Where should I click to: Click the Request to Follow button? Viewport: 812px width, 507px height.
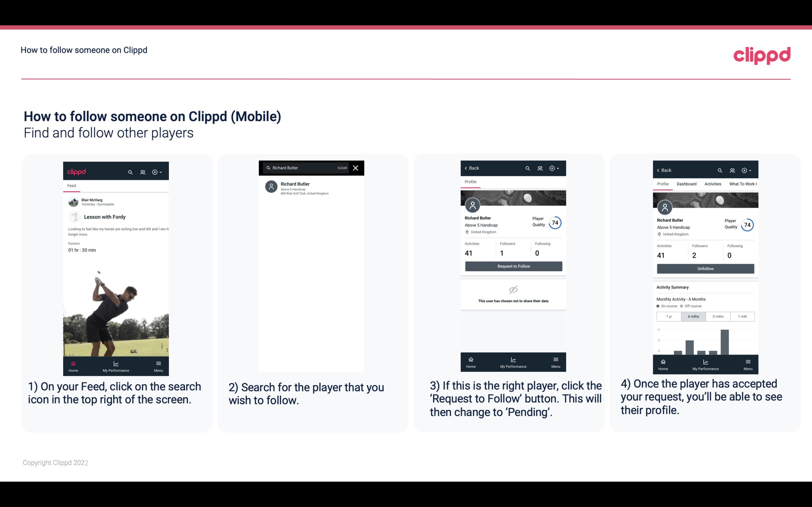tap(513, 266)
